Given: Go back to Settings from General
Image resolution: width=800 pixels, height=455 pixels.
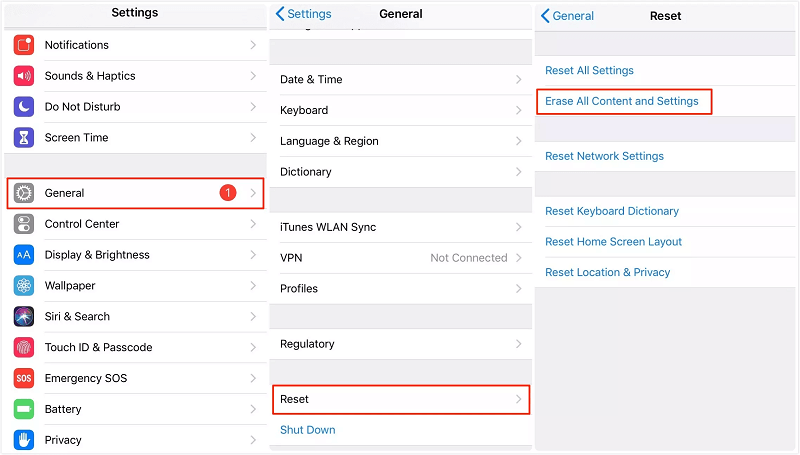Looking at the screenshot, I should 302,14.
